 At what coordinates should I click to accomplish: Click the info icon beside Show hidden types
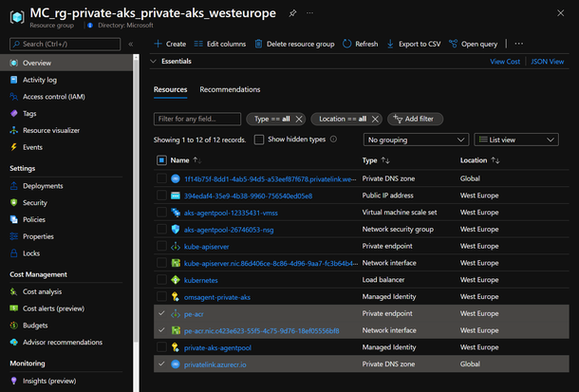pos(333,140)
